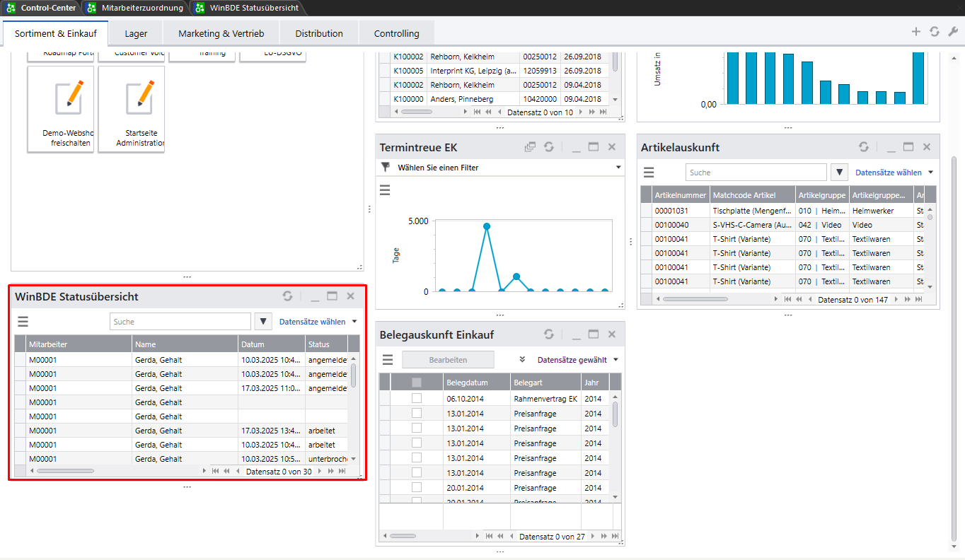Tick the checkbox for the 20.01.2014 Preisanfrage row
The width and height of the screenshot is (965, 560).
coord(417,488)
